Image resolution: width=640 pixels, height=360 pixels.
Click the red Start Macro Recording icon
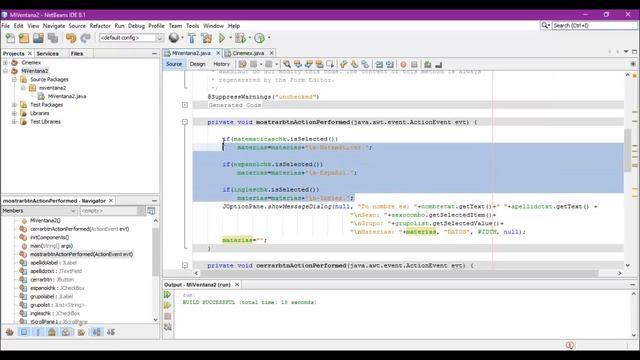403,64
